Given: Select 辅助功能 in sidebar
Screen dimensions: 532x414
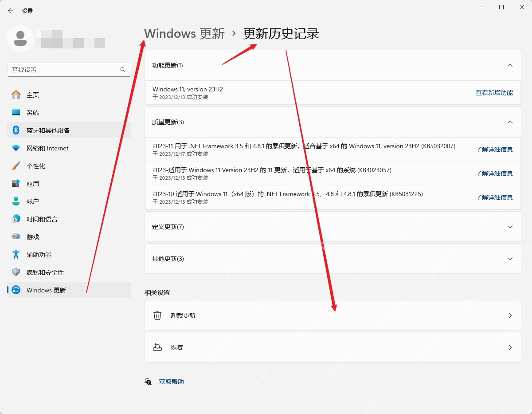Looking at the screenshot, I should pyautogui.click(x=69, y=254).
